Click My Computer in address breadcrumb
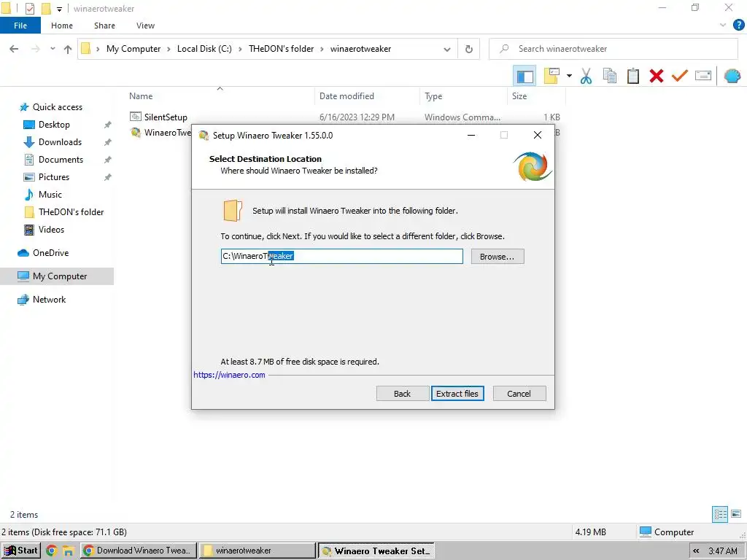The height and width of the screenshot is (560, 747). point(133,49)
